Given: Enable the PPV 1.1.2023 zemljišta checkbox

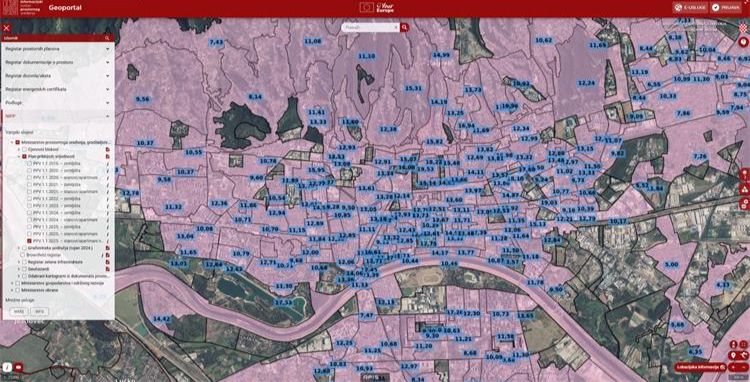Looking at the screenshot, I should tap(29, 205).
